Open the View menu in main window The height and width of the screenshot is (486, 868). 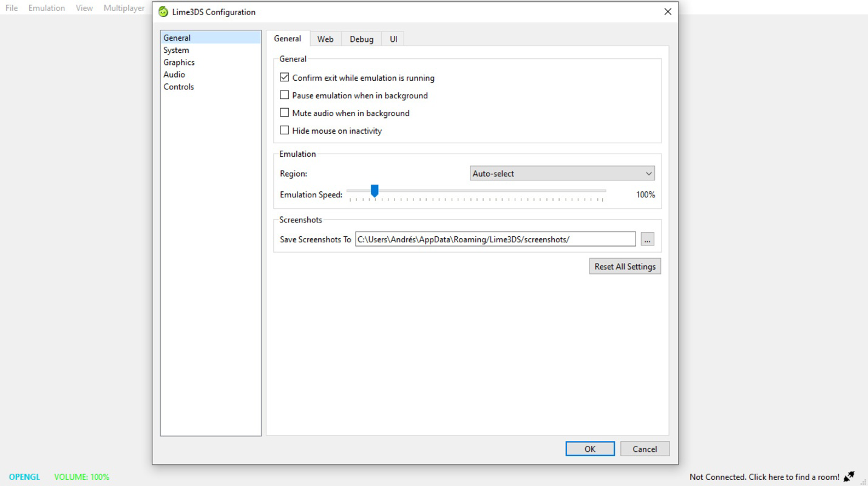click(84, 8)
